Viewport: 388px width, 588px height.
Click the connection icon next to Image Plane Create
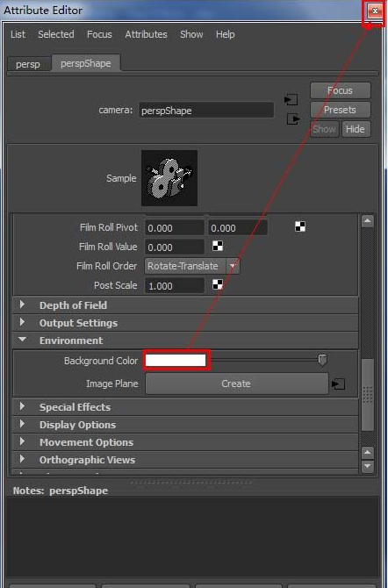tap(339, 384)
